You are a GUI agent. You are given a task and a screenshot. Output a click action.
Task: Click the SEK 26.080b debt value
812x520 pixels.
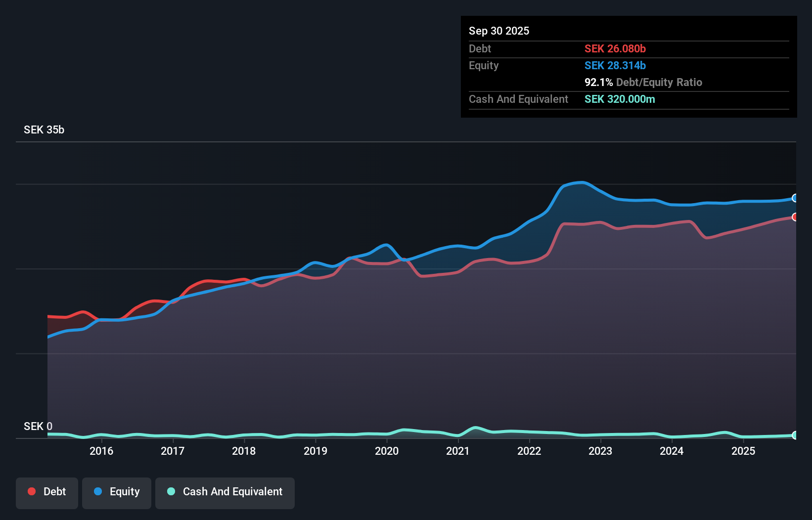click(615, 48)
